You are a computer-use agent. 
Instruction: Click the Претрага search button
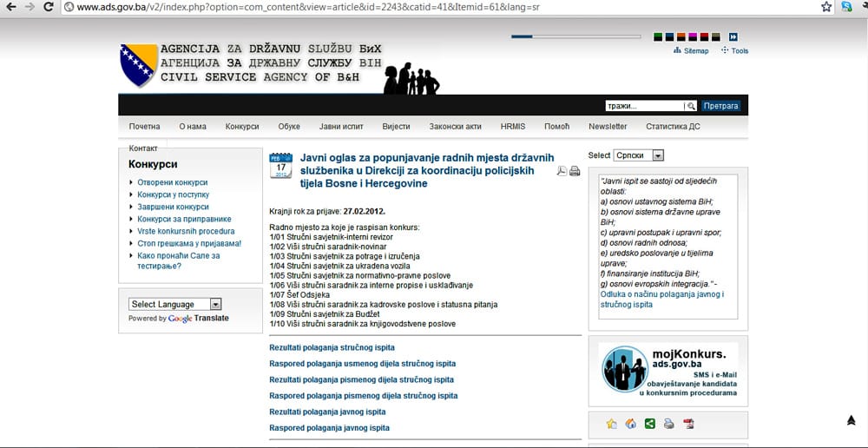pyautogui.click(x=720, y=106)
